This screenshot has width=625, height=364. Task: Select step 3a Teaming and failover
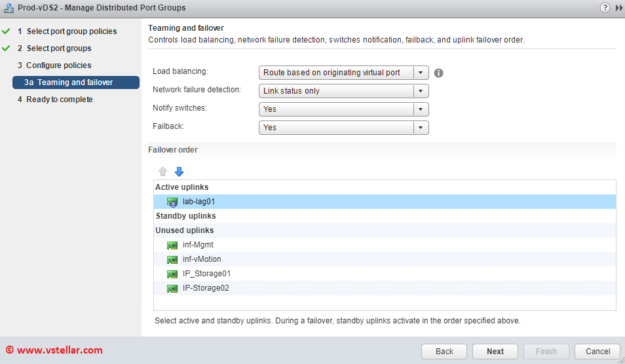75,82
